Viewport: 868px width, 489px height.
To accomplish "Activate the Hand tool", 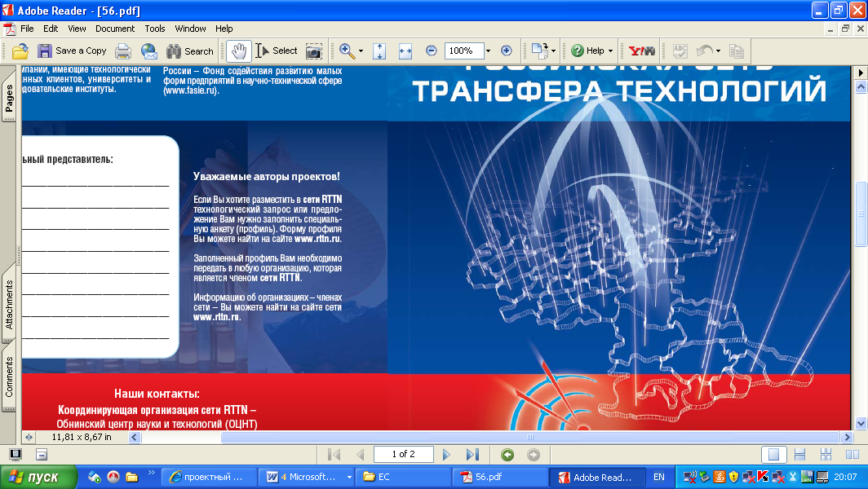I will [x=238, y=51].
